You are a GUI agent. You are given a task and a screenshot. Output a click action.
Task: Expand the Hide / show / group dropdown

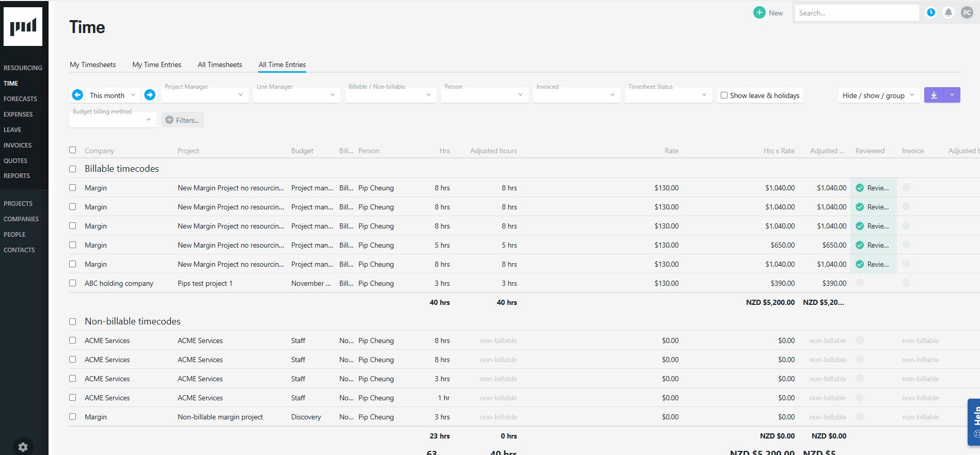click(x=879, y=95)
